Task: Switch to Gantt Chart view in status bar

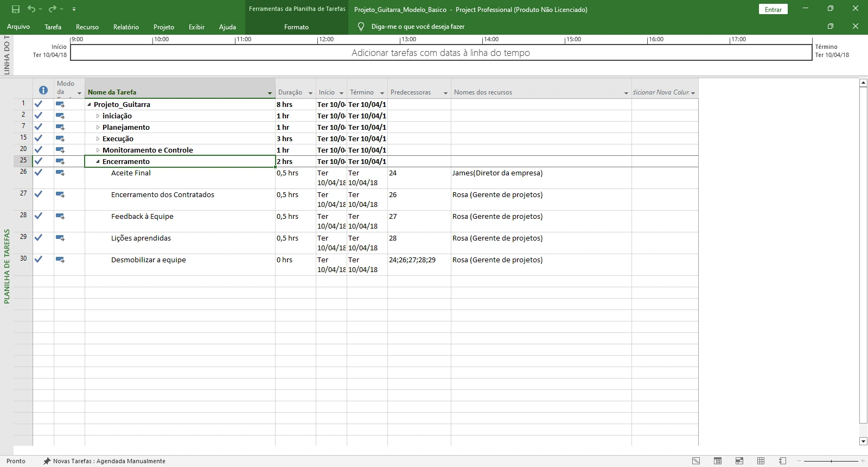Action: 696,461
